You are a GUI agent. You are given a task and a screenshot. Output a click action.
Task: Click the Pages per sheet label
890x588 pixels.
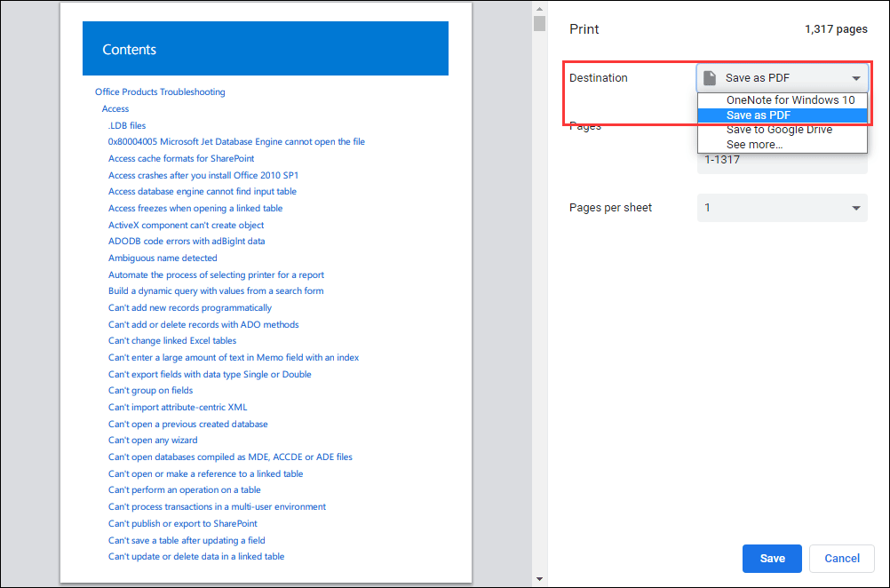[x=611, y=208]
